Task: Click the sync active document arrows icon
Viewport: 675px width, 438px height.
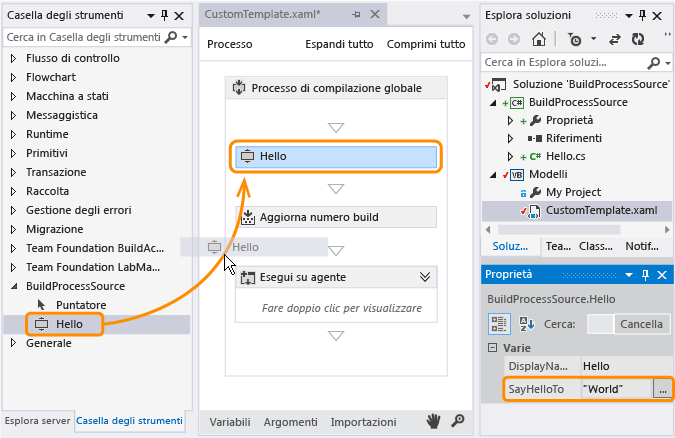Action: coord(614,40)
